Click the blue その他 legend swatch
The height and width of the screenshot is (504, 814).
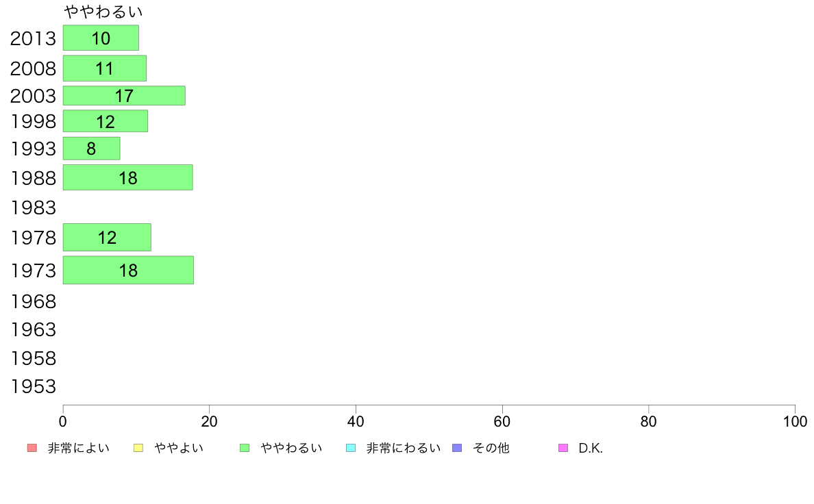click(x=457, y=448)
